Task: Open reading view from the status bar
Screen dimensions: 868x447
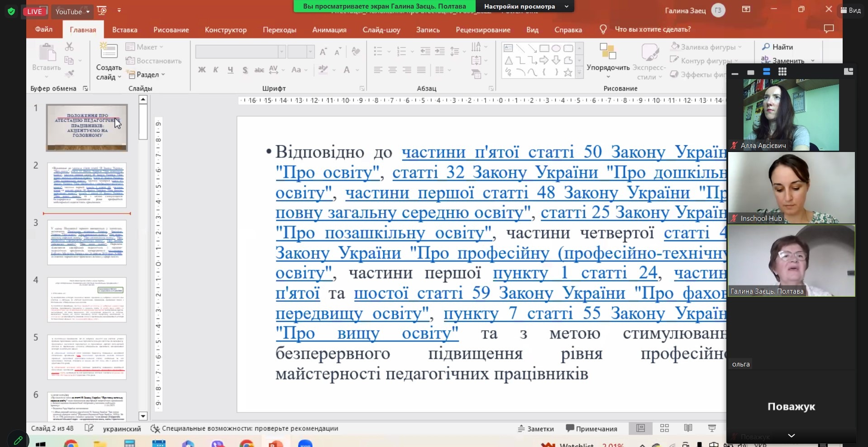Action: [688, 428]
